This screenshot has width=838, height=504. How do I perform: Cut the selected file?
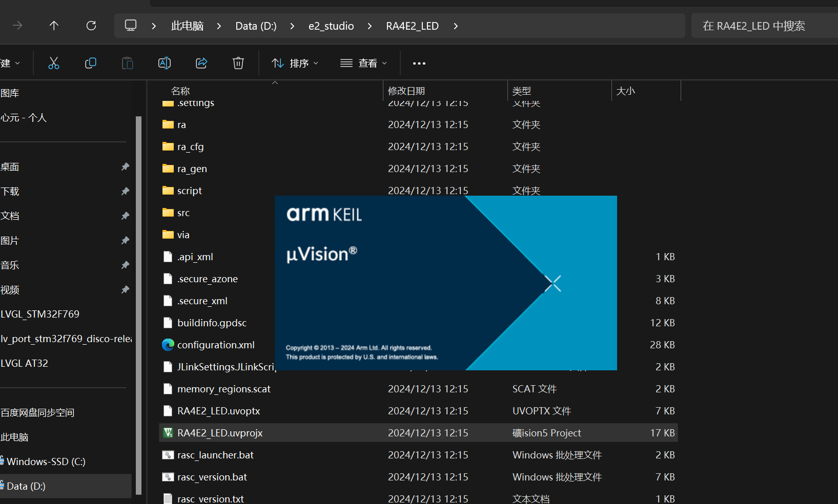click(x=54, y=63)
